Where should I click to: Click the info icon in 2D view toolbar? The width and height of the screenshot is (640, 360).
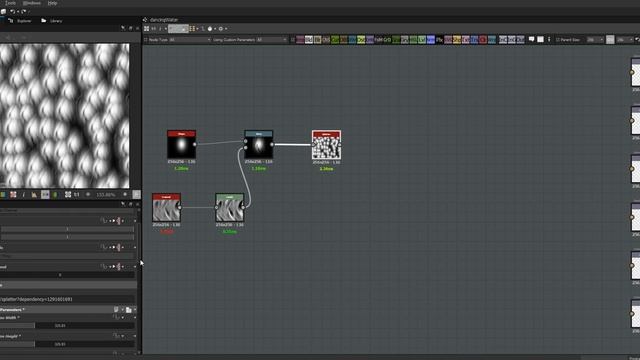point(23,195)
